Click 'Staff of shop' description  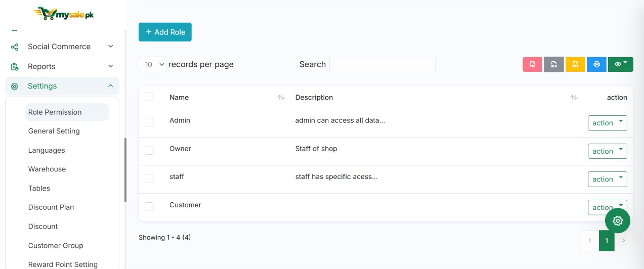[316, 149]
